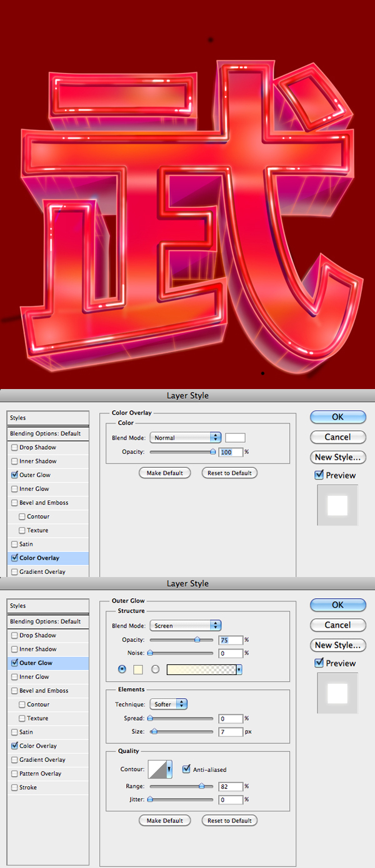
Task: Enable Satin checkbox in upper dialog
Action: [x=14, y=544]
